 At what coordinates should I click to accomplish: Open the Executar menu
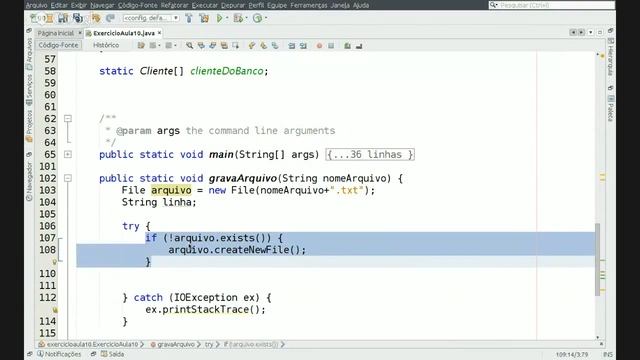(x=204, y=5)
